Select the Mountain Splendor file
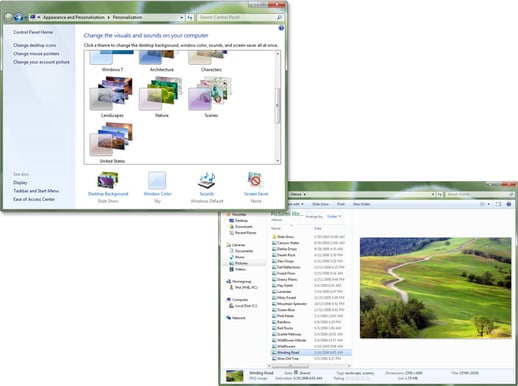The height and width of the screenshot is (386, 518). coord(289,304)
